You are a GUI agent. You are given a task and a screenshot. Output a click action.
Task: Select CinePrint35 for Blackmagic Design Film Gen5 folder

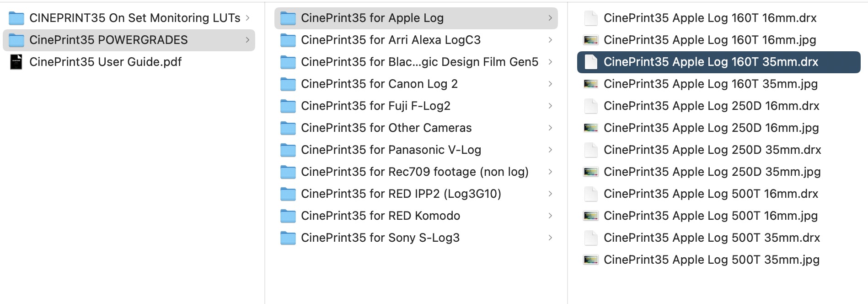(x=416, y=62)
